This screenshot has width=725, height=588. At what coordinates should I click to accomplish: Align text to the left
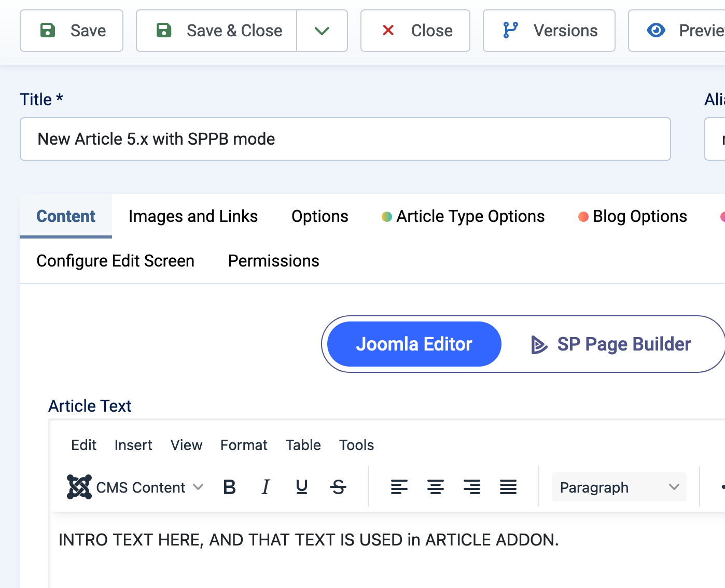tap(399, 487)
